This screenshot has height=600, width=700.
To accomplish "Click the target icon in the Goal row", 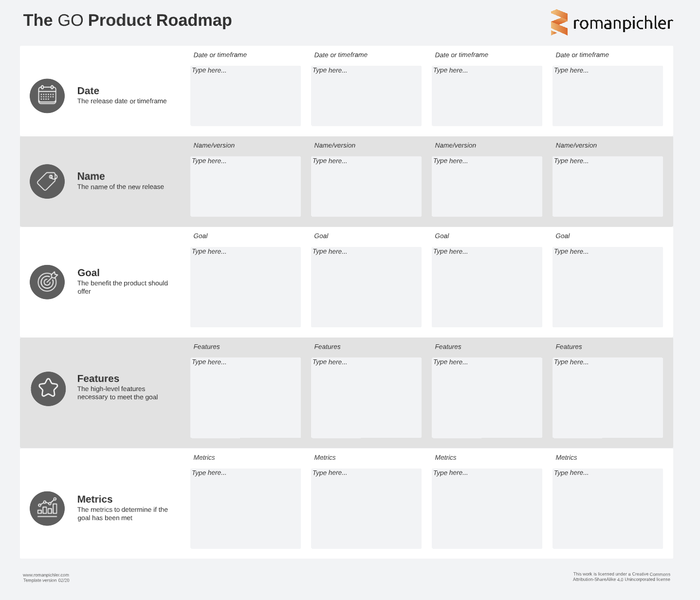I will pyautogui.click(x=47, y=282).
